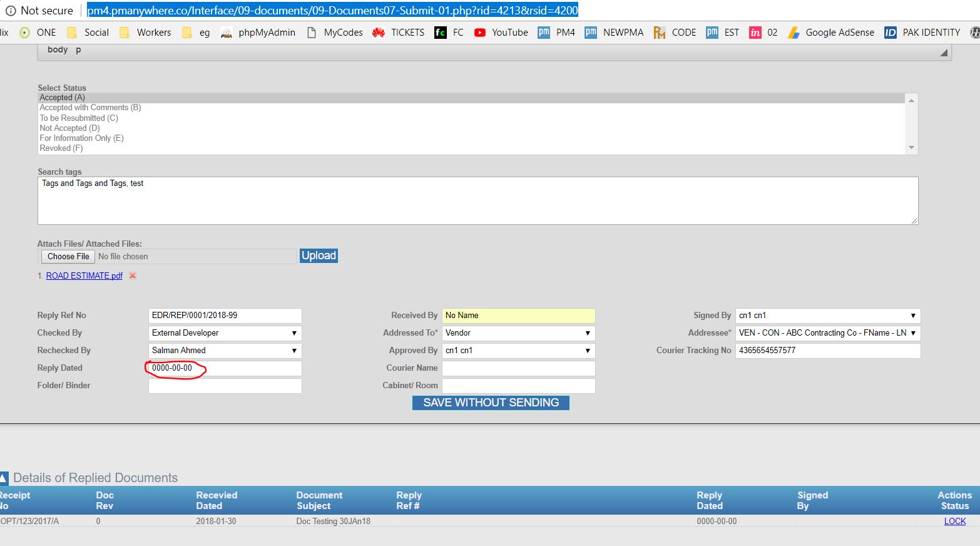The image size is (980, 546).
Task: Click the SAVE WITHOUT SENDING button
Action: point(491,403)
